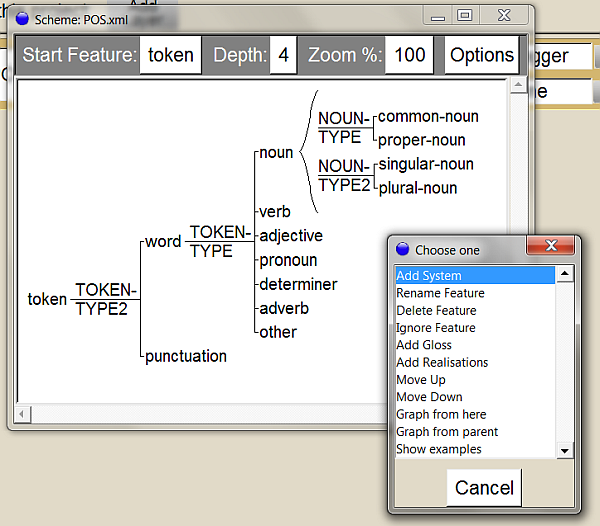
Task: Pick Add Realisations from the list
Action: pos(475,362)
